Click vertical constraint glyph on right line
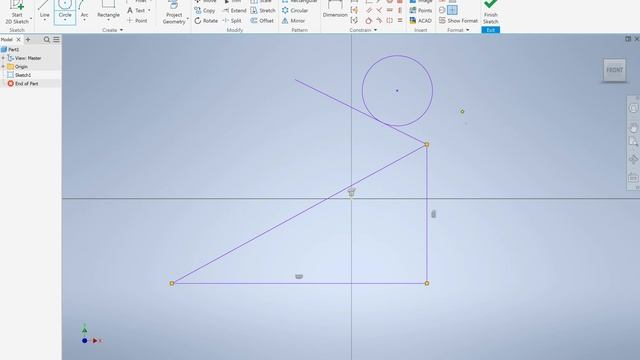The width and height of the screenshot is (640, 360). coord(433,214)
